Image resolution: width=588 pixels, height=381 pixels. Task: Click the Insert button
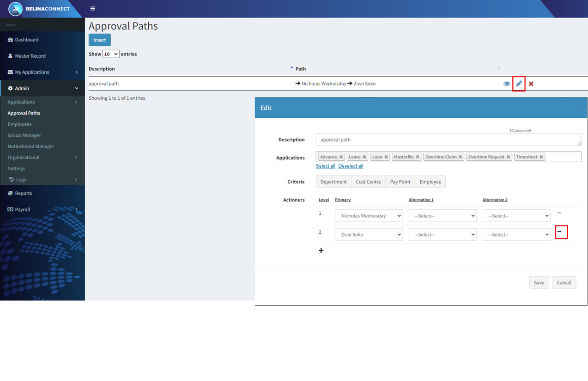point(100,40)
